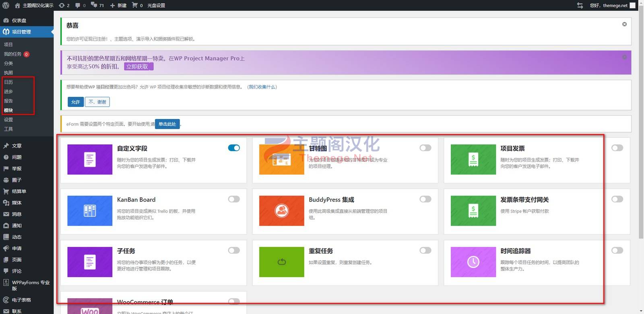Dismiss the purple Black Friday promotion banner
Viewport: 644px width, 314px height.
pyautogui.click(x=624, y=57)
